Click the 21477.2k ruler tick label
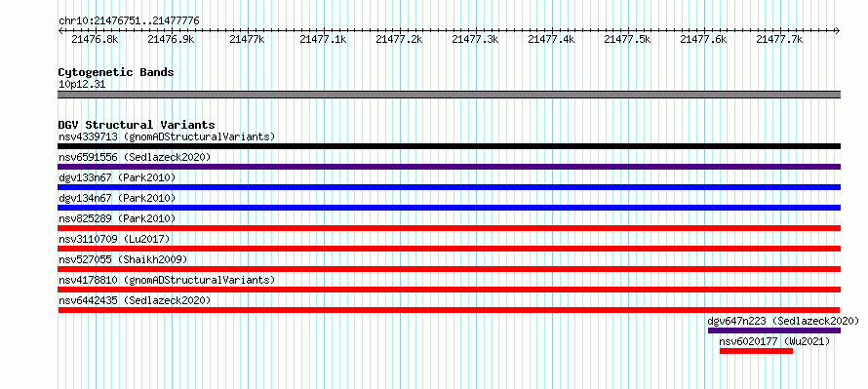868x389 pixels. coord(399,39)
